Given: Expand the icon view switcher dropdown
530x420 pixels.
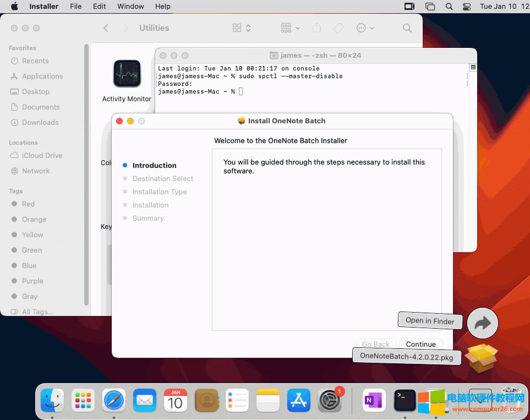Looking at the screenshot, I should coord(242,28).
